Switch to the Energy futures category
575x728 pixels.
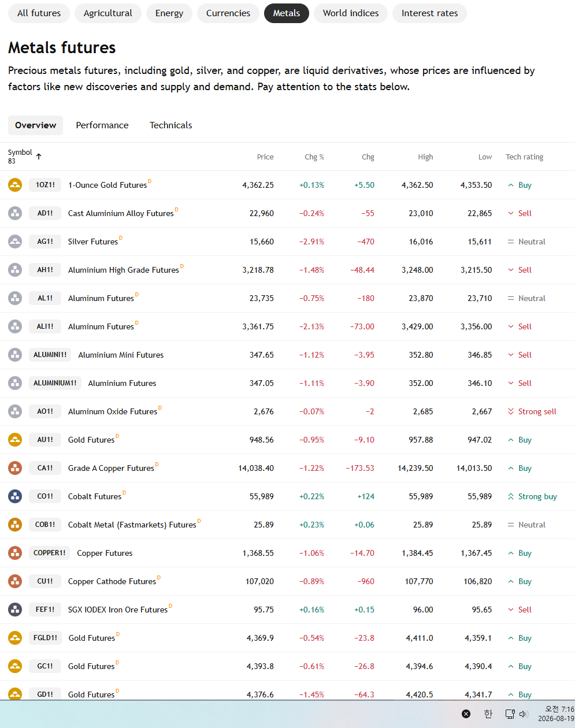(169, 13)
